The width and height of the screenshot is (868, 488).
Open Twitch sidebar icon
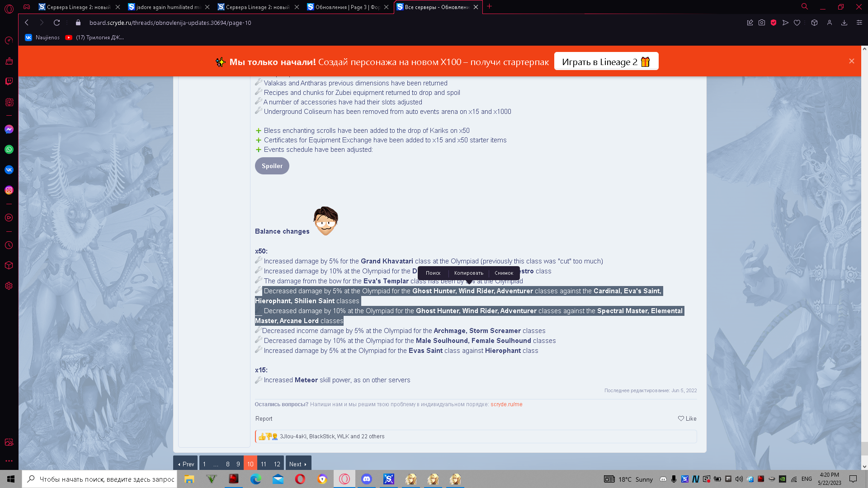tap(9, 81)
